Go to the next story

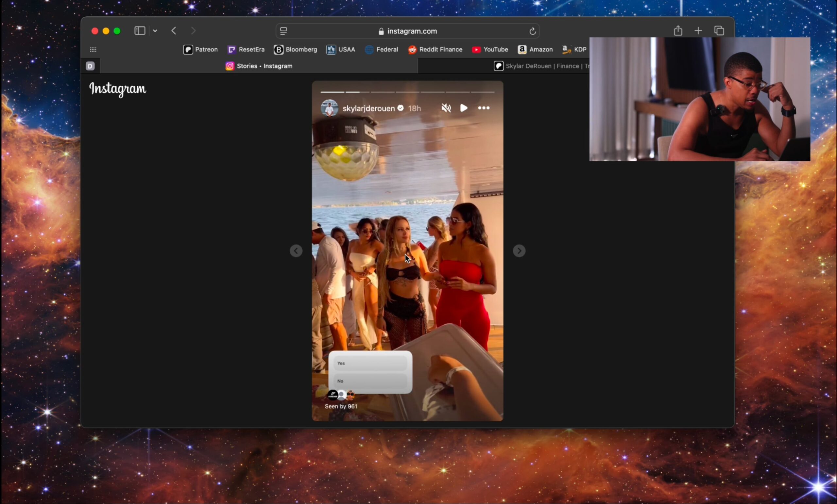coord(519,251)
